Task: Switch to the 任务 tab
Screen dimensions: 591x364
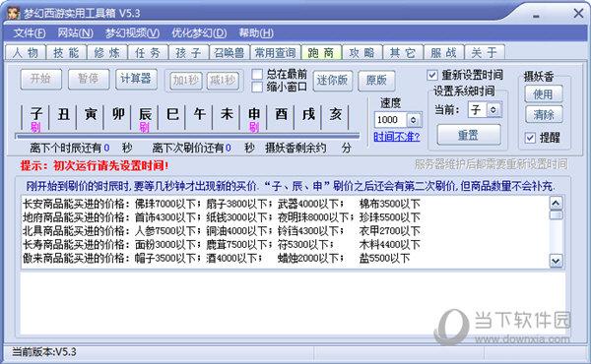Action: pyautogui.click(x=148, y=53)
